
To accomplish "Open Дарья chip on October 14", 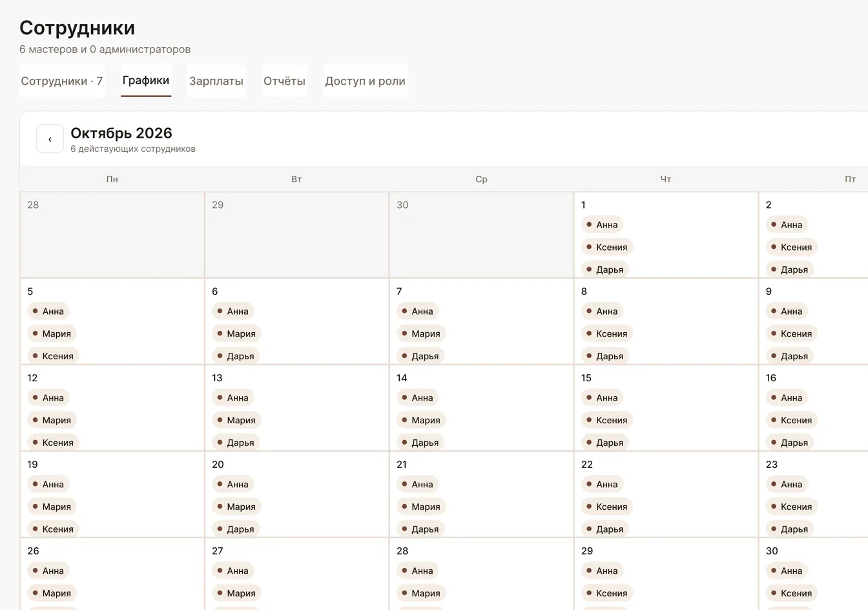I will (x=420, y=443).
